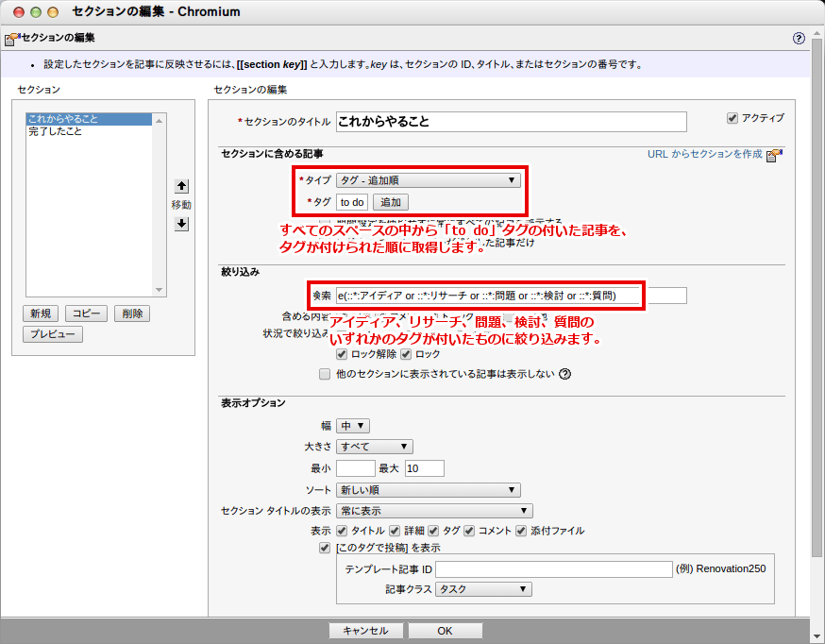825x644 pixels.
Task: Open the 記事クラス dropdown showing タスク
Action: point(483,589)
